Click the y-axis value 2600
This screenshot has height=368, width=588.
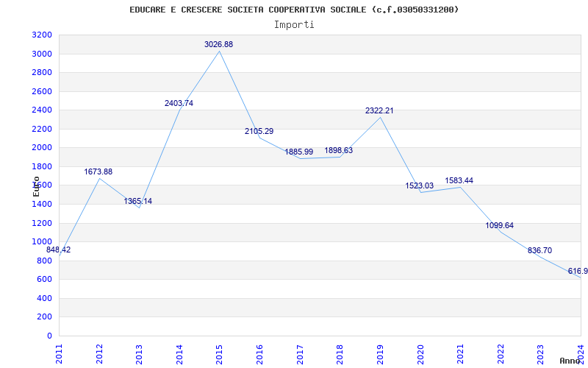[x=42, y=91]
